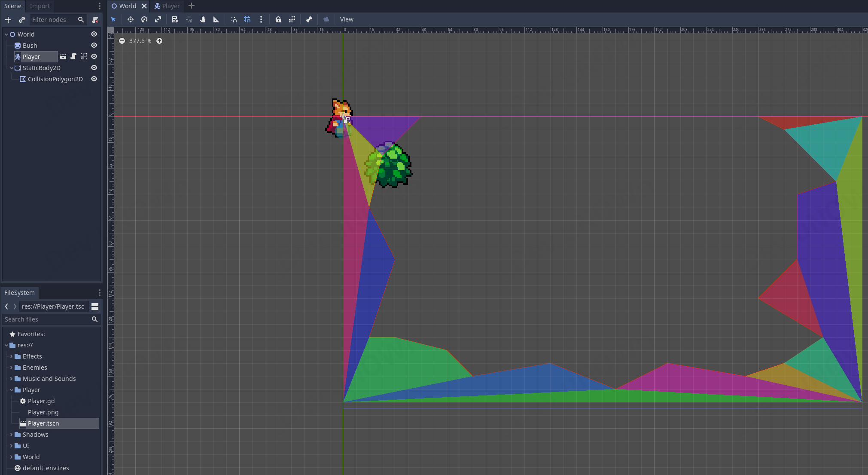Screen dimensions: 868x475
Task: Select the Move mode tool
Action: [131, 19]
